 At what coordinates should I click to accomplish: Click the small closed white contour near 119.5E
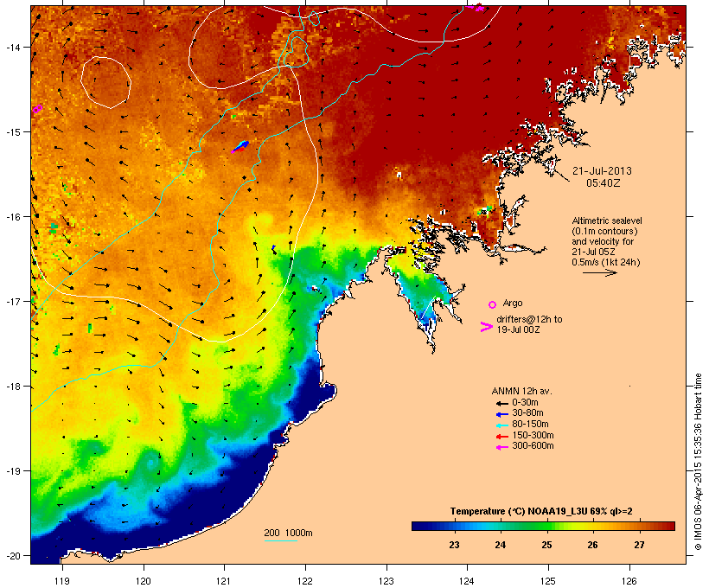click(106, 82)
